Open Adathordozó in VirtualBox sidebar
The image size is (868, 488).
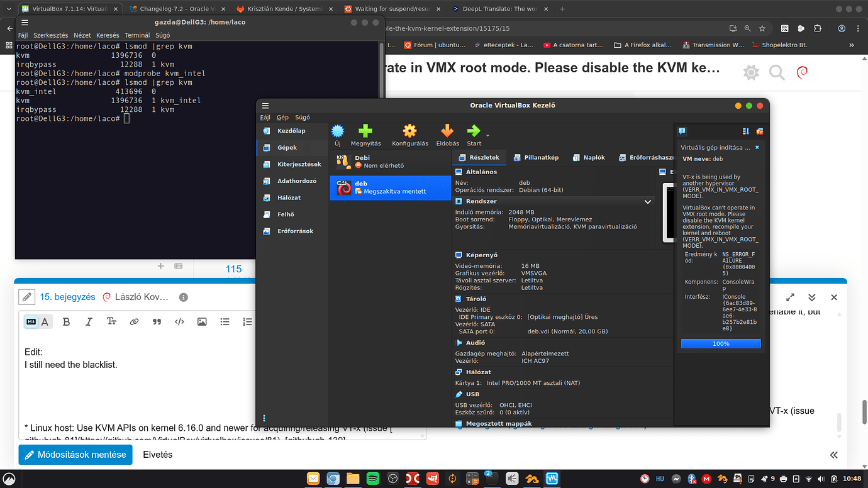pos(292,180)
